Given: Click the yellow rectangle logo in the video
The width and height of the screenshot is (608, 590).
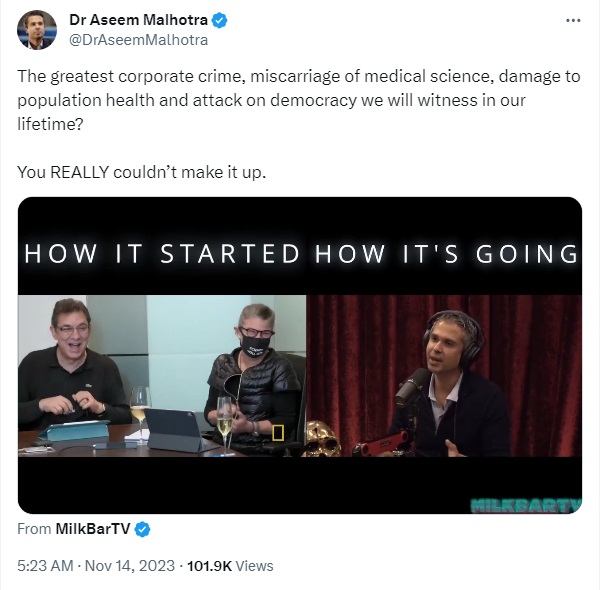Looking at the screenshot, I should pyautogui.click(x=278, y=432).
